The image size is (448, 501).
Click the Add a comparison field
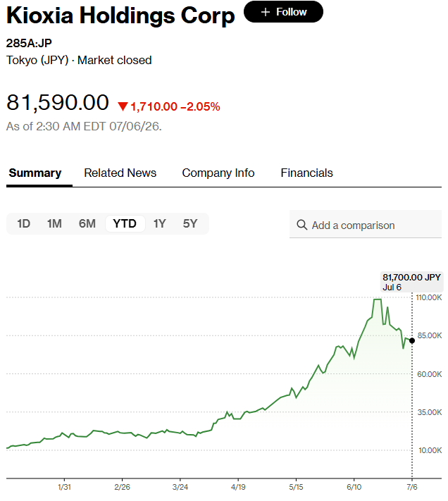click(366, 224)
